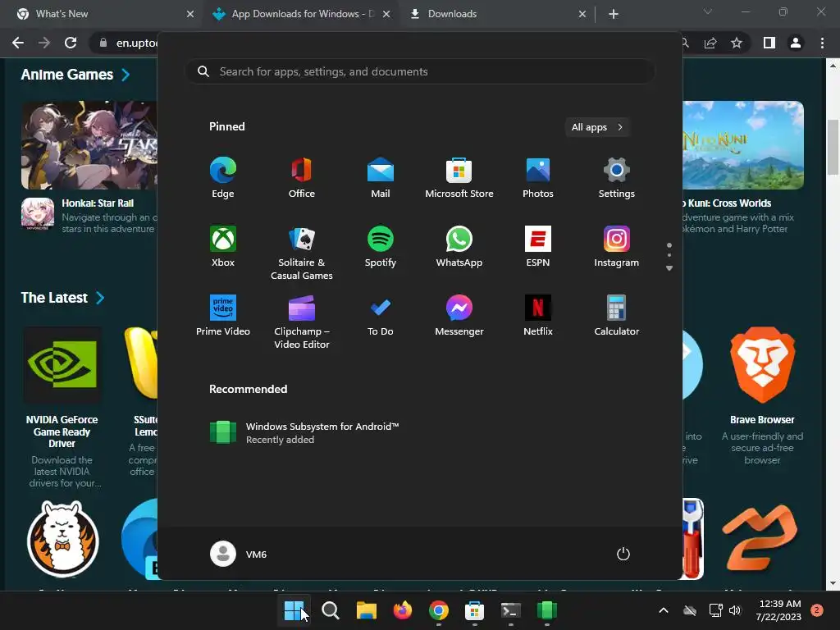
Task: Open Chrome tab search dropdown
Action: (x=708, y=11)
